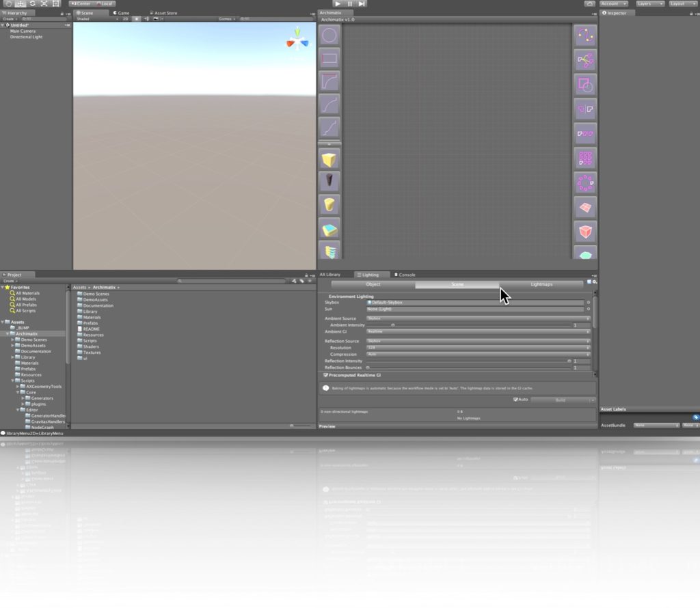
Task: Click the free curve node icon, top right column
Action: click(585, 36)
